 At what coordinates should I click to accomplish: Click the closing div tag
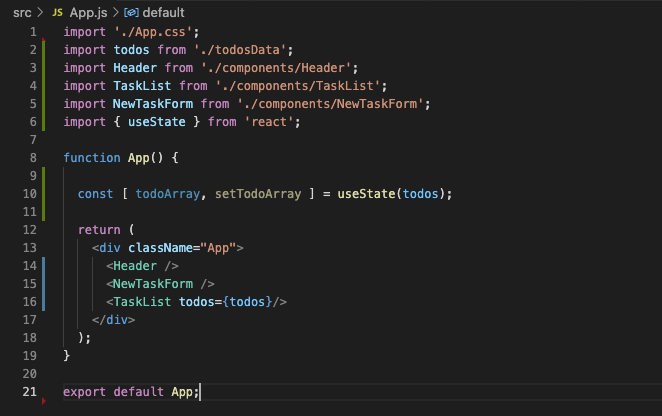click(x=114, y=320)
